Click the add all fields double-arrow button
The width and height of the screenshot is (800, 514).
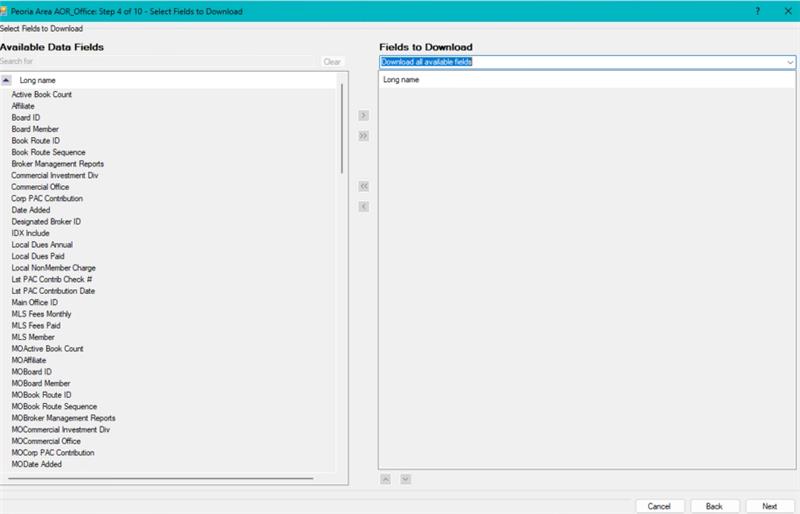pyautogui.click(x=364, y=136)
